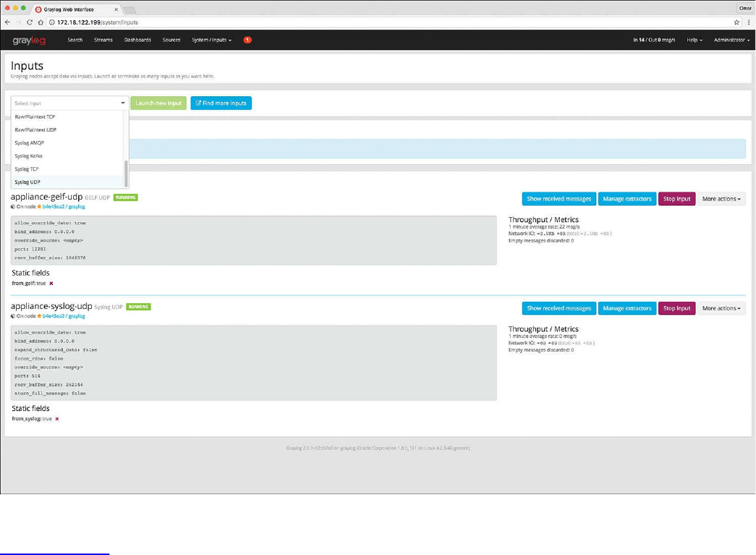Remove the from_syslog static field
Screen dimensions: 756x555
click(x=57, y=419)
